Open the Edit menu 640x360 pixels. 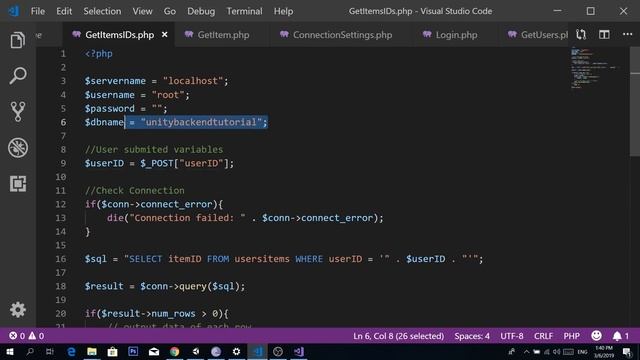pyautogui.click(x=64, y=11)
